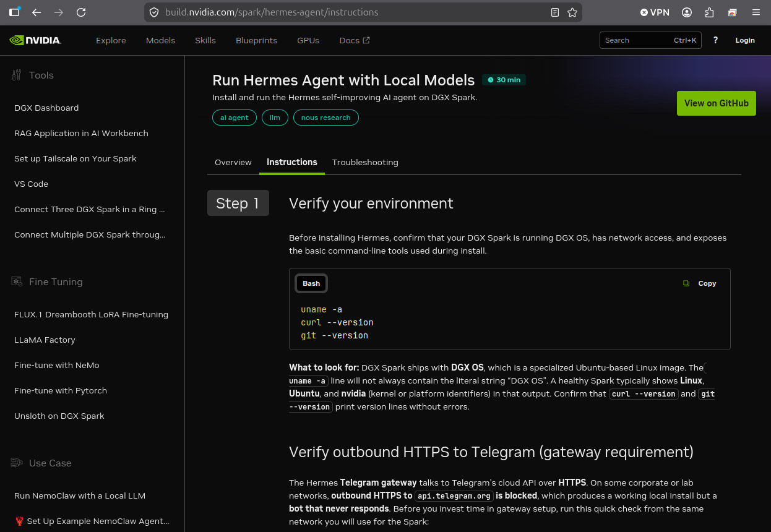Click the shield tracking protection icon

pos(155,12)
